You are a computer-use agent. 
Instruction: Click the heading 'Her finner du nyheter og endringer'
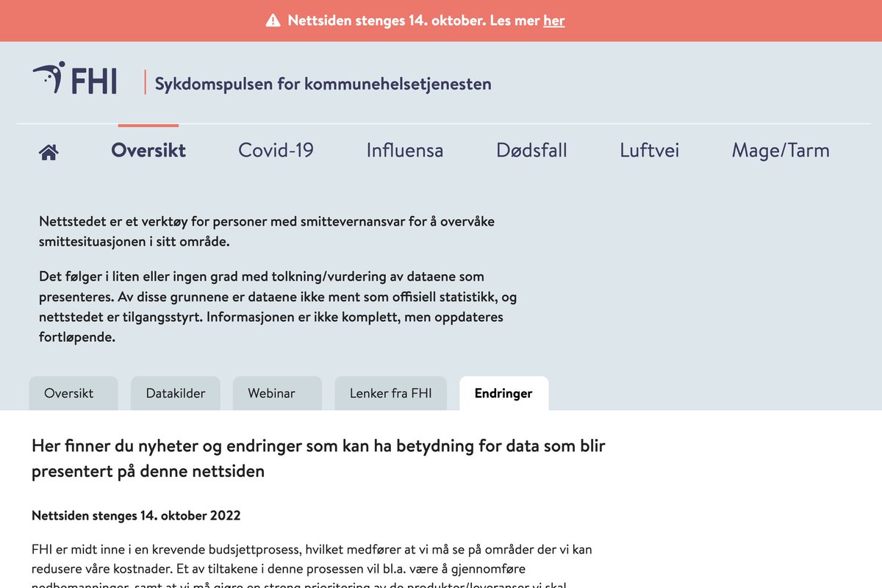[318, 458]
